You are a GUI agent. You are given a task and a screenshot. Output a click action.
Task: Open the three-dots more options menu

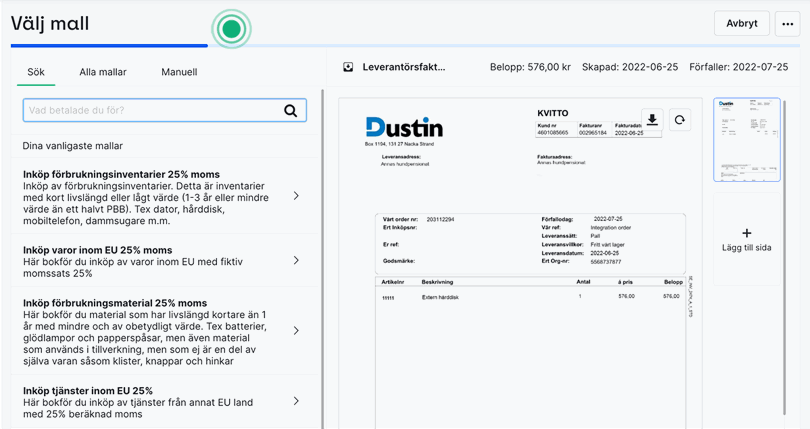pos(786,24)
